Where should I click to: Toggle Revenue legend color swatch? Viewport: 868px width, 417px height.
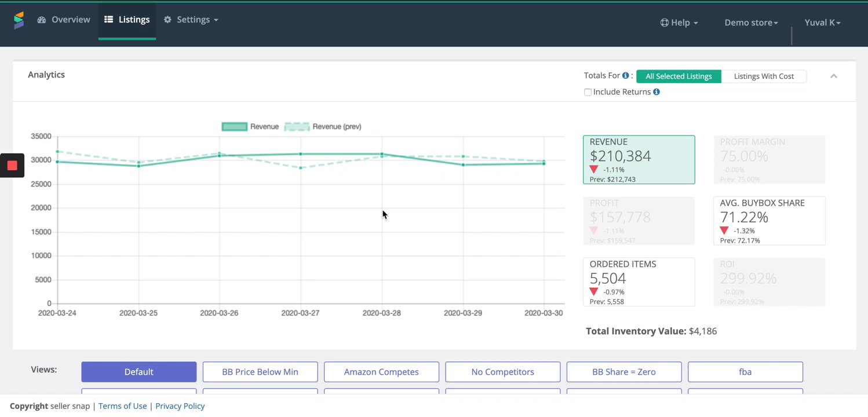(x=234, y=127)
